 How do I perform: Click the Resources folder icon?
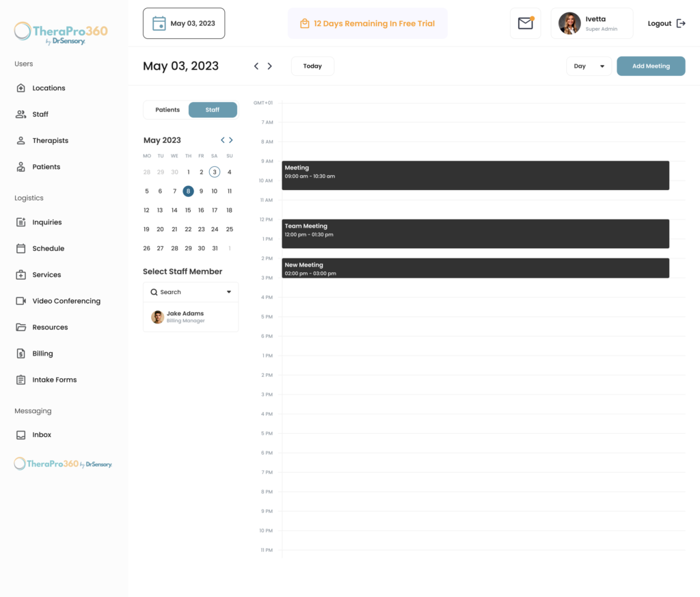click(21, 328)
